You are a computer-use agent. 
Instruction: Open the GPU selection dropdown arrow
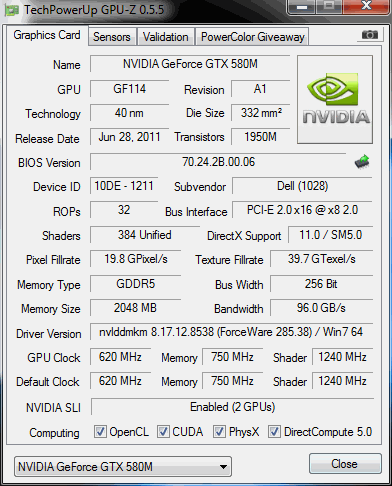tap(223, 467)
